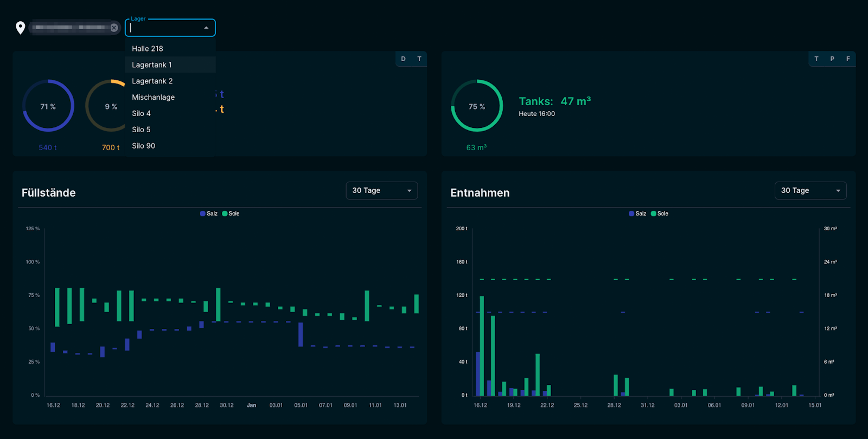Image resolution: width=868 pixels, height=439 pixels.
Task: Open the Entnahmen 30 Tage dropdown
Action: [810, 191]
